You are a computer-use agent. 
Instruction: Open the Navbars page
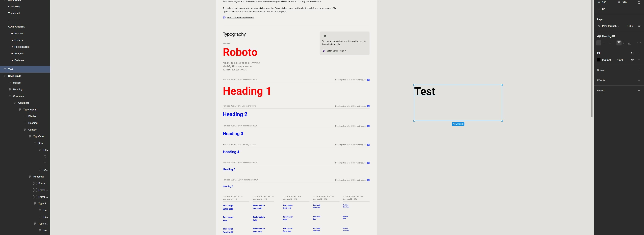[x=19, y=34]
